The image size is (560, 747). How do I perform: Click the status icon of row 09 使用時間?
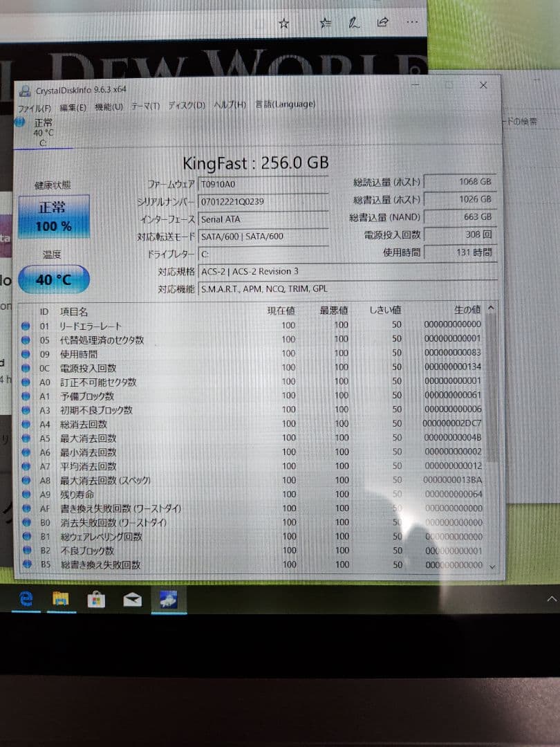click(x=26, y=354)
